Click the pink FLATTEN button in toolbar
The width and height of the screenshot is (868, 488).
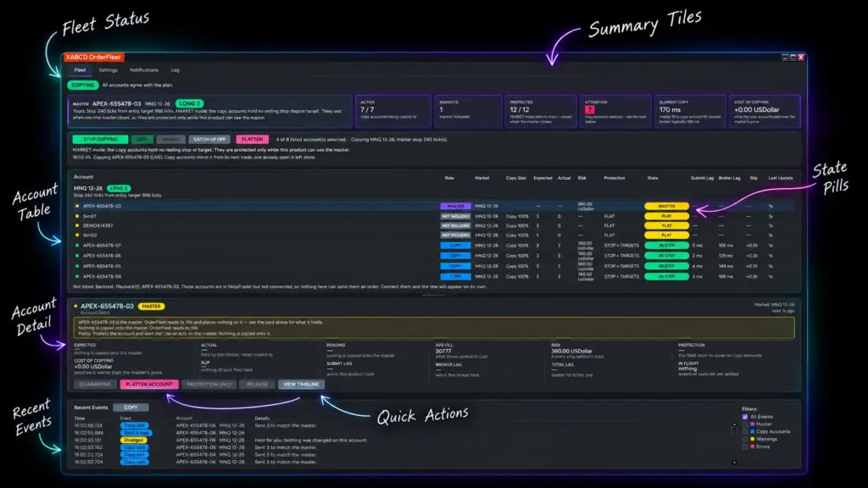[252, 140]
